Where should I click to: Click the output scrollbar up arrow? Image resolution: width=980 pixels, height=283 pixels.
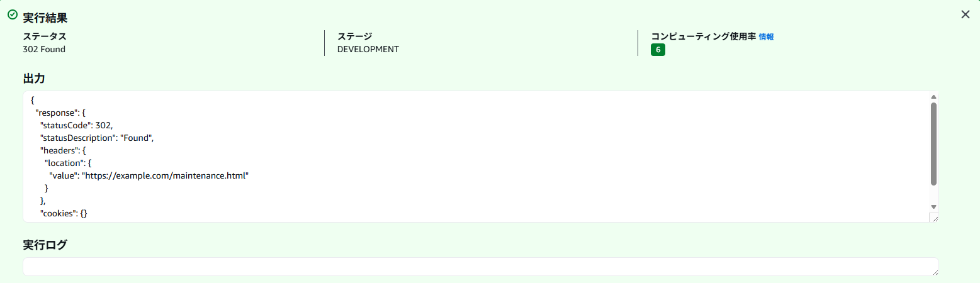pyautogui.click(x=933, y=97)
